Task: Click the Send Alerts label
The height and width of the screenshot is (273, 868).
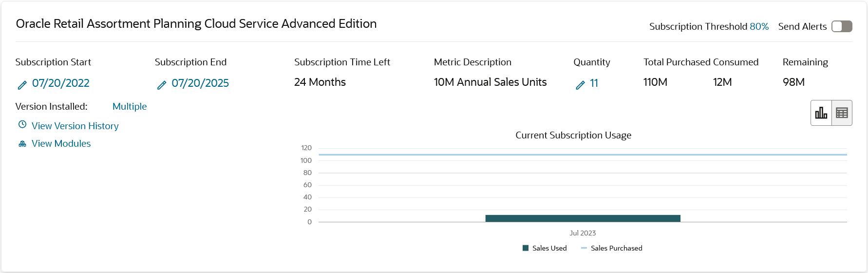Action: (x=802, y=26)
